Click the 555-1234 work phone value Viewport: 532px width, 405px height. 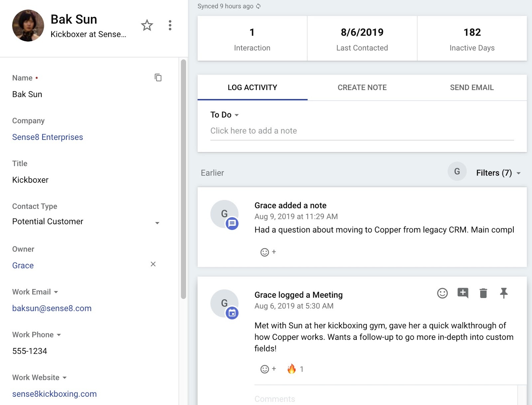coord(30,351)
